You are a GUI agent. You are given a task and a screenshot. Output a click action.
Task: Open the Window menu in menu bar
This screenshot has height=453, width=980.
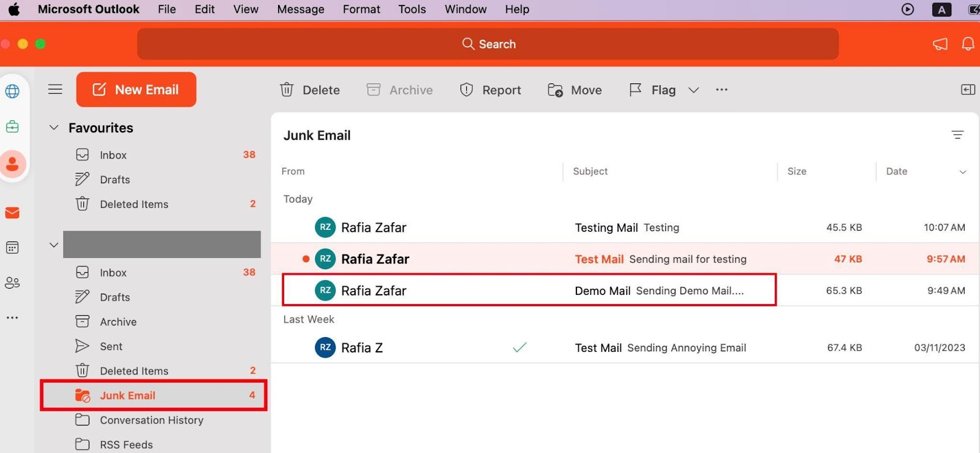[466, 9]
